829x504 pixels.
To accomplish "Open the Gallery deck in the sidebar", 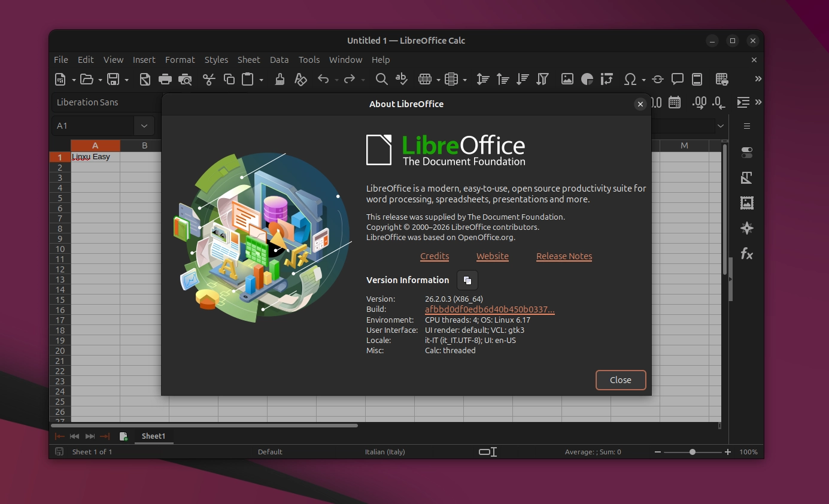I will click(746, 203).
